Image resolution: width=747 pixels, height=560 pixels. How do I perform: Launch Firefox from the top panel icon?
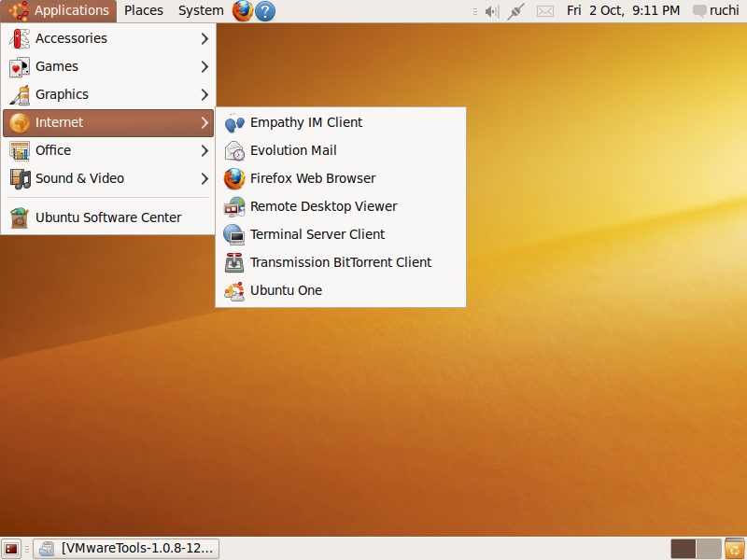(243, 10)
